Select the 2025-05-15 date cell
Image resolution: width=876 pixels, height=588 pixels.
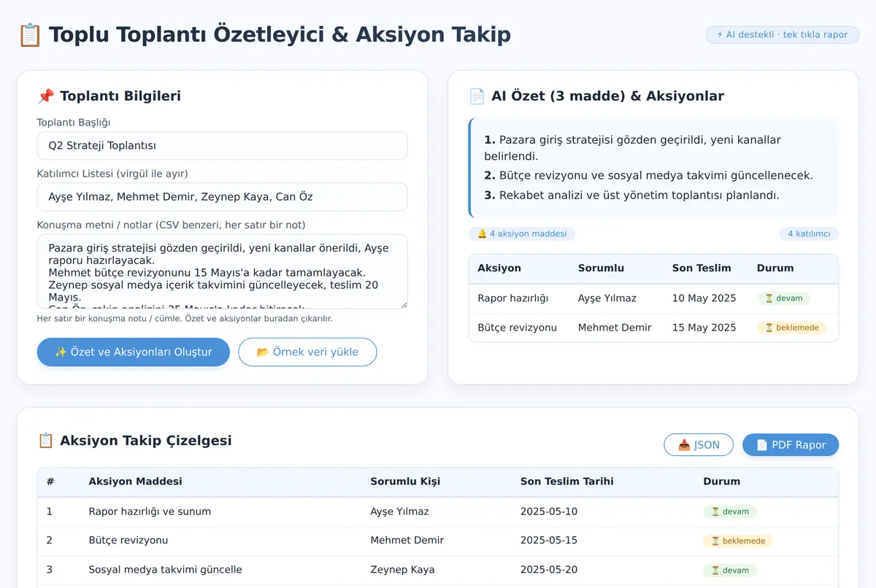(549, 541)
